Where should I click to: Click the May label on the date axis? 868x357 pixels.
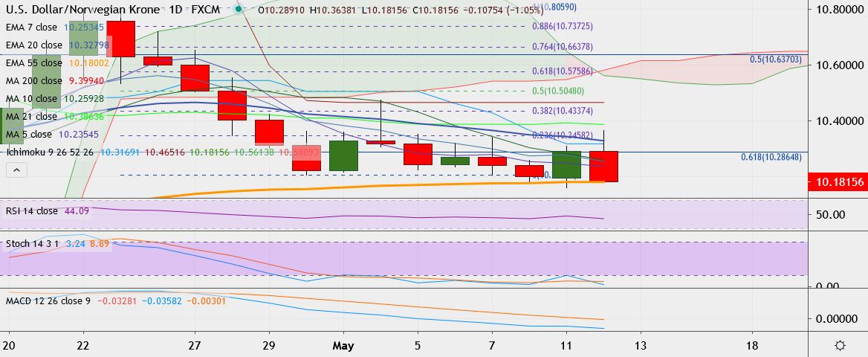click(x=343, y=346)
